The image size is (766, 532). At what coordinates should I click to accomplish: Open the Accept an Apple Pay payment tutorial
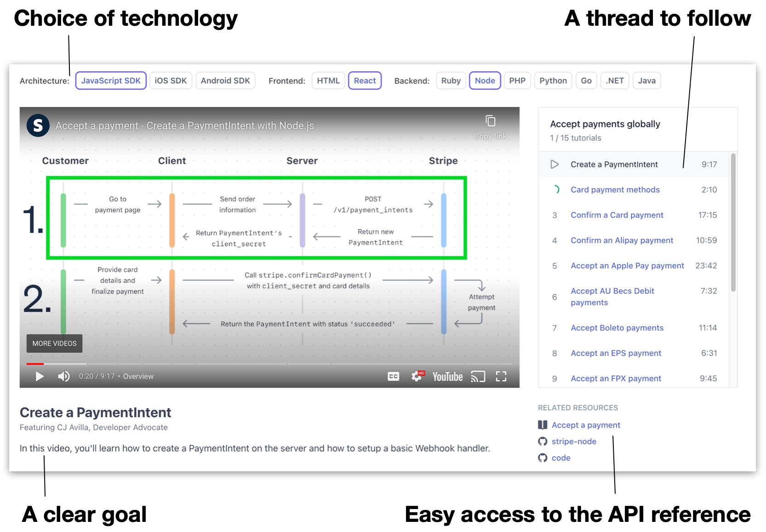tap(627, 266)
